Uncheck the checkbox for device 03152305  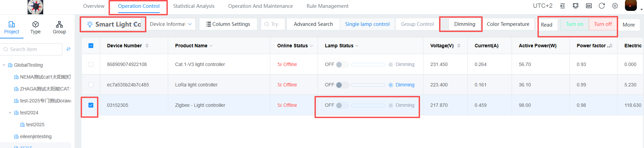point(91,105)
